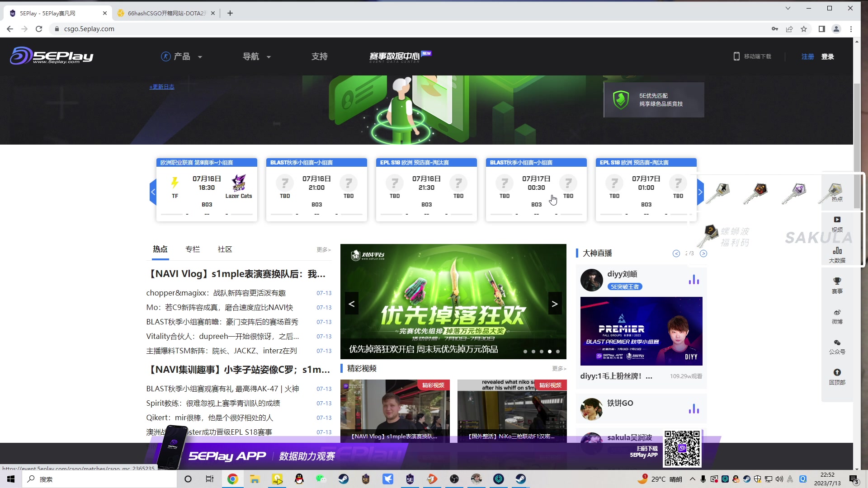Click 更多 link in news section
This screenshot has height=488, width=868.
[x=324, y=249]
